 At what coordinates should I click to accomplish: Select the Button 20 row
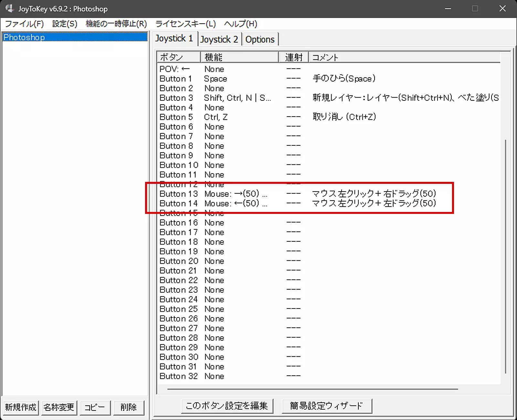(329, 261)
